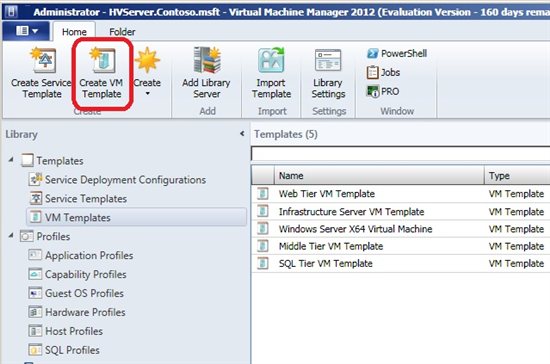This screenshot has width=550, height=364.
Task: Click the Create VM Template button
Action: tap(101, 74)
